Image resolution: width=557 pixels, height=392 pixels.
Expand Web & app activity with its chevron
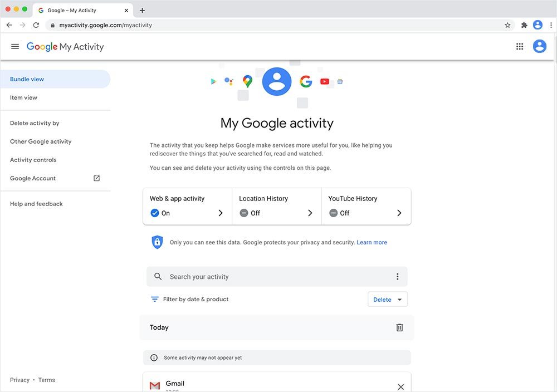pyautogui.click(x=220, y=213)
